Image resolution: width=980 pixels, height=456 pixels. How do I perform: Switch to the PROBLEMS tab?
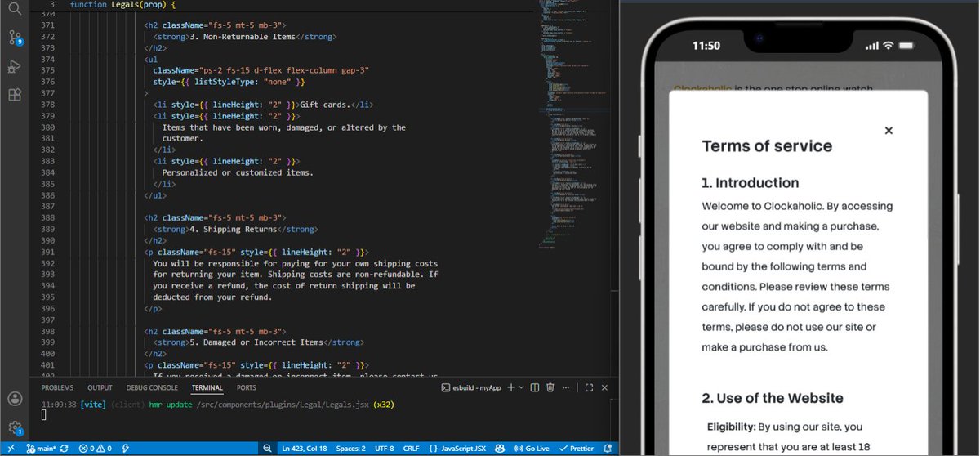57,387
